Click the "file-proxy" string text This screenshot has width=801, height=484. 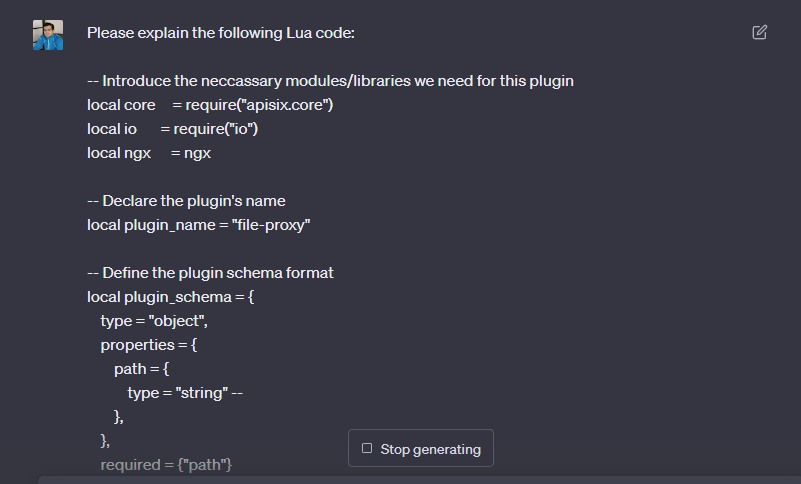click(x=271, y=225)
